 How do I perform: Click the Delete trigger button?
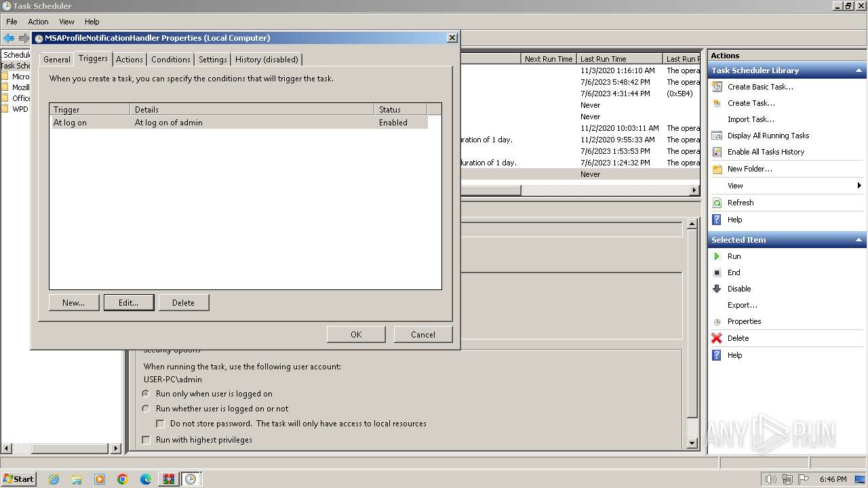pyautogui.click(x=183, y=303)
